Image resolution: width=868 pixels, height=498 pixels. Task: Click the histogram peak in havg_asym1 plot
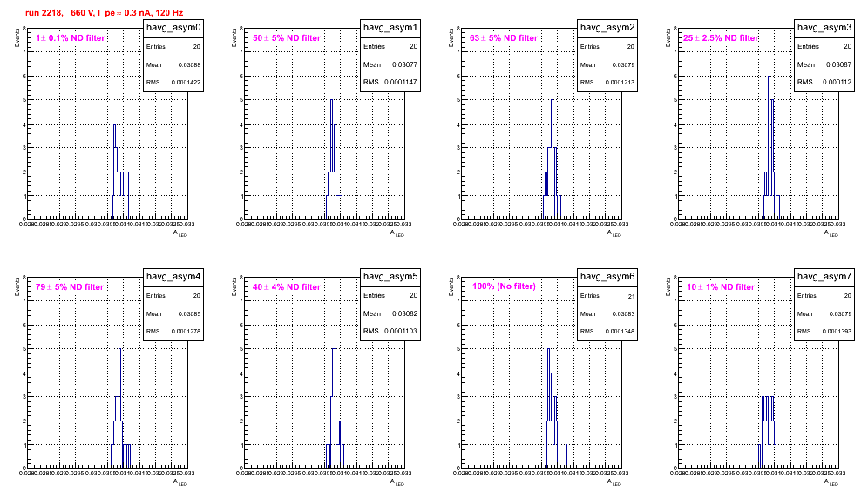click(331, 101)
